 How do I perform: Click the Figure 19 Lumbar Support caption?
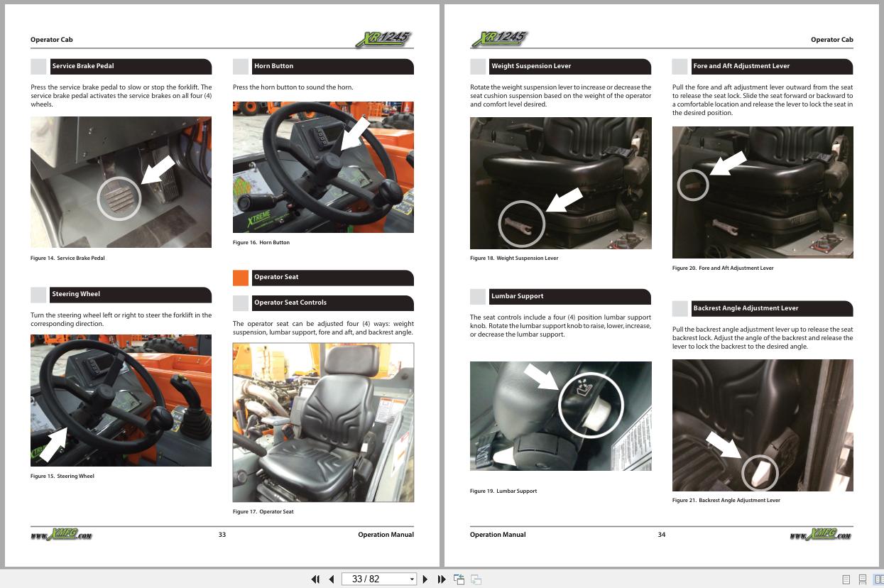(x=503, y=491)
